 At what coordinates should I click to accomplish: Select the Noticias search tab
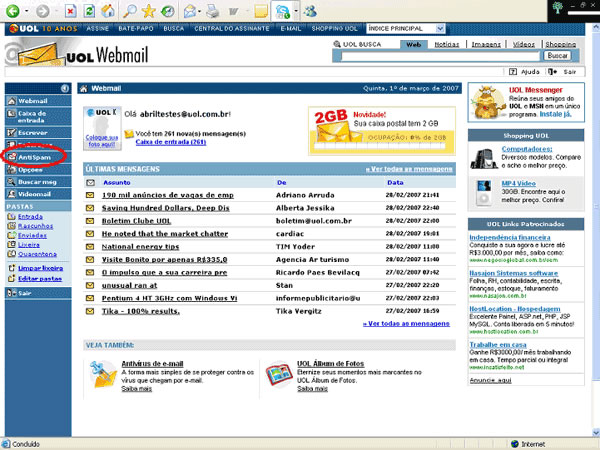[448, 45]
